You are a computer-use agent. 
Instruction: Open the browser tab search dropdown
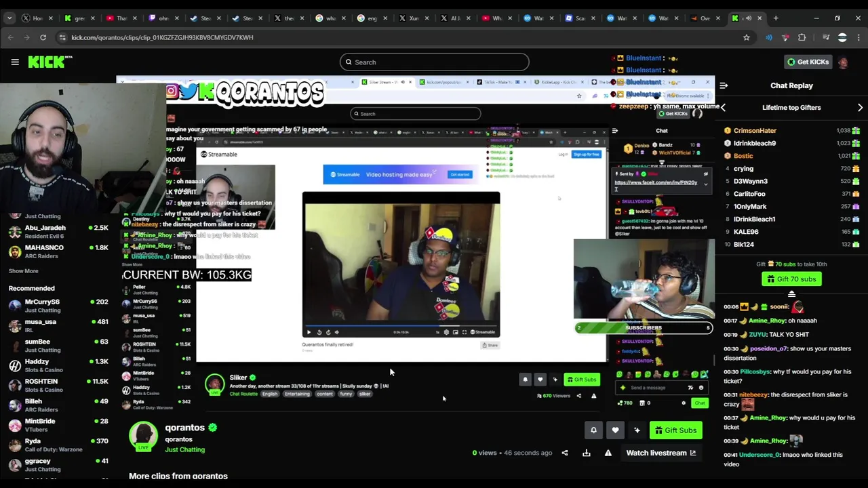coord(9,18)
